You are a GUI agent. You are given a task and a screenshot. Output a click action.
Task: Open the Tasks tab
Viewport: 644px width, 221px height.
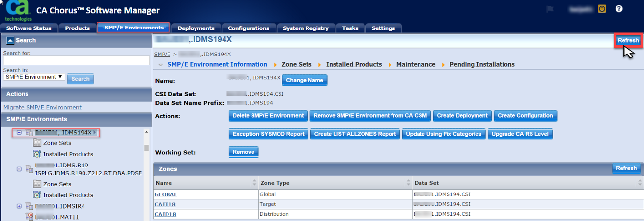coord(350,28)
